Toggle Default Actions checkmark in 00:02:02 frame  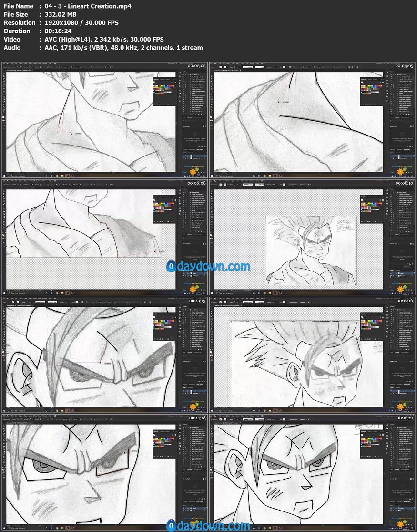[184, 75]
